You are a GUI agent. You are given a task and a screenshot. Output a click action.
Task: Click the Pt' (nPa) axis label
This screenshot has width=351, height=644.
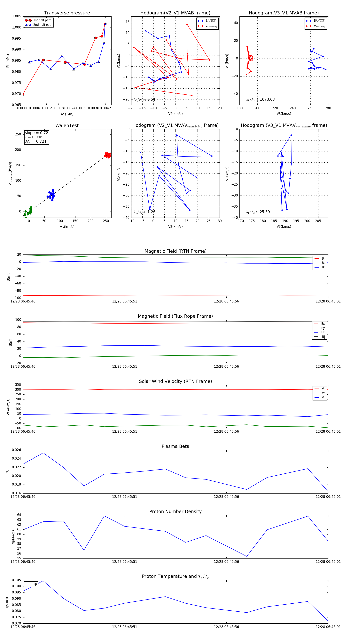click(8, 61)
